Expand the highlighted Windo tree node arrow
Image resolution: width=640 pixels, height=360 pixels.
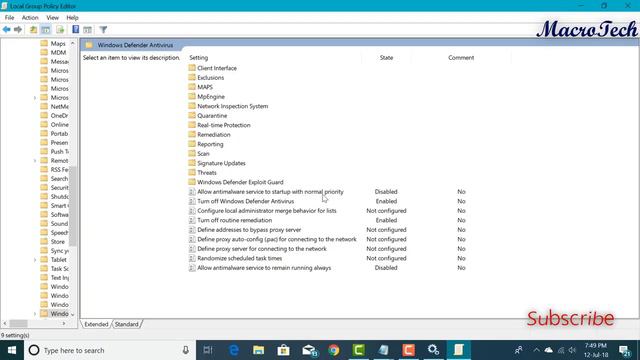pos(35,314)
